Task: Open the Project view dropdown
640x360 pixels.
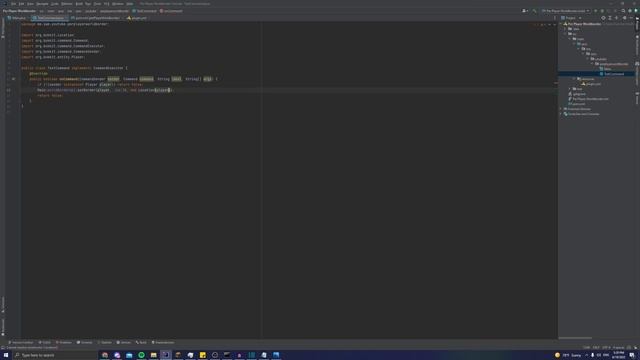Action: click(x=571, y=18)
